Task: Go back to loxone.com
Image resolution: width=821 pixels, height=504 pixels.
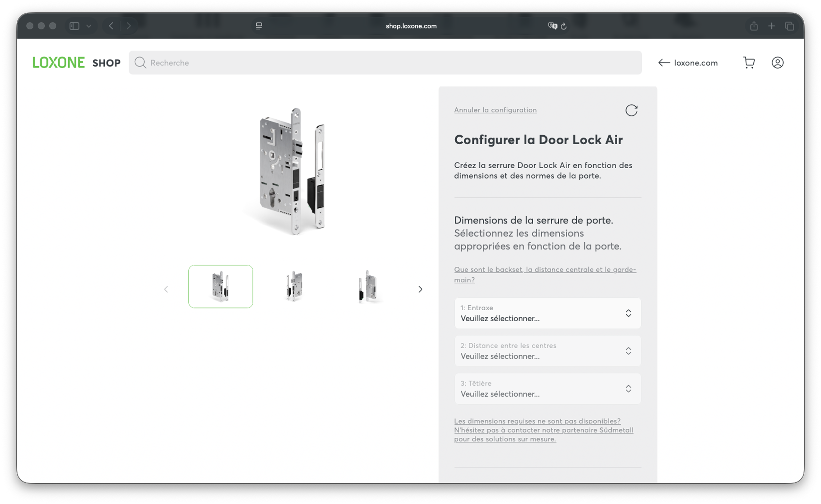Action: 688,63
